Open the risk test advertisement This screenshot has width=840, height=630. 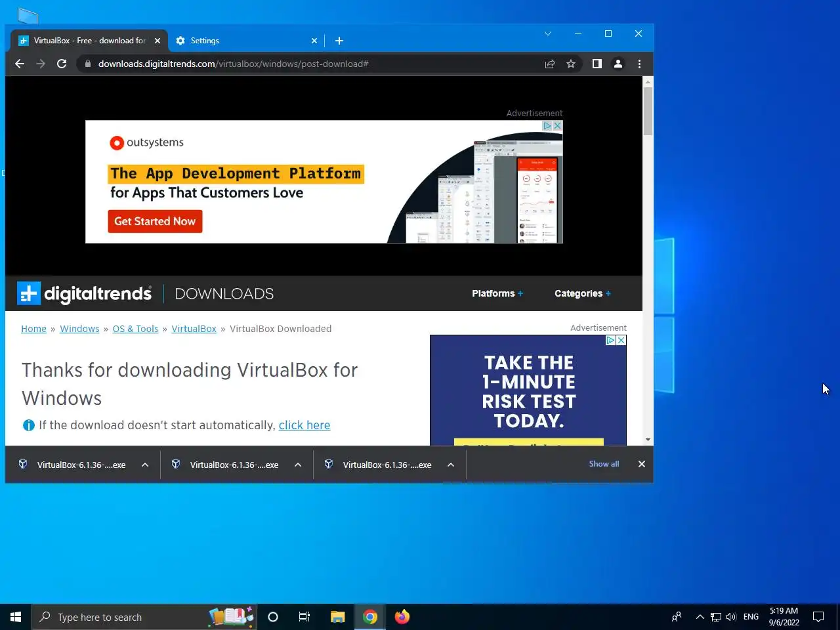click(x=528, y=390)
